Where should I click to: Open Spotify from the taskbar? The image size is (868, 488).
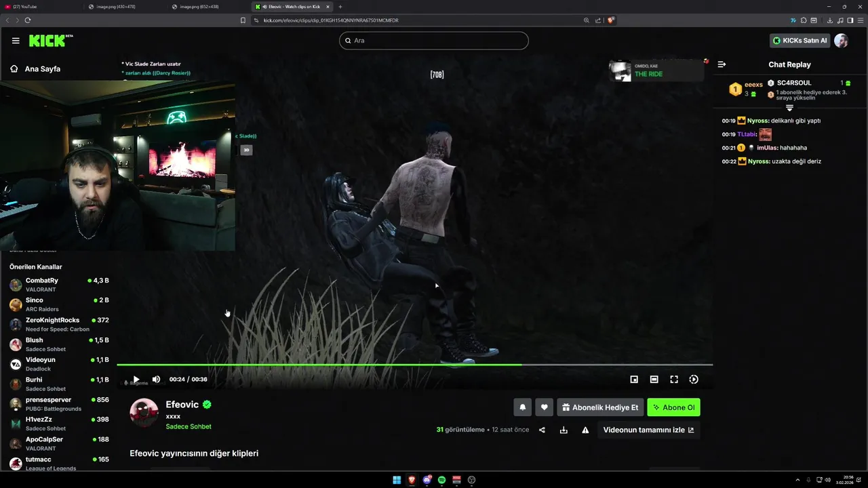tap(441, 480)
